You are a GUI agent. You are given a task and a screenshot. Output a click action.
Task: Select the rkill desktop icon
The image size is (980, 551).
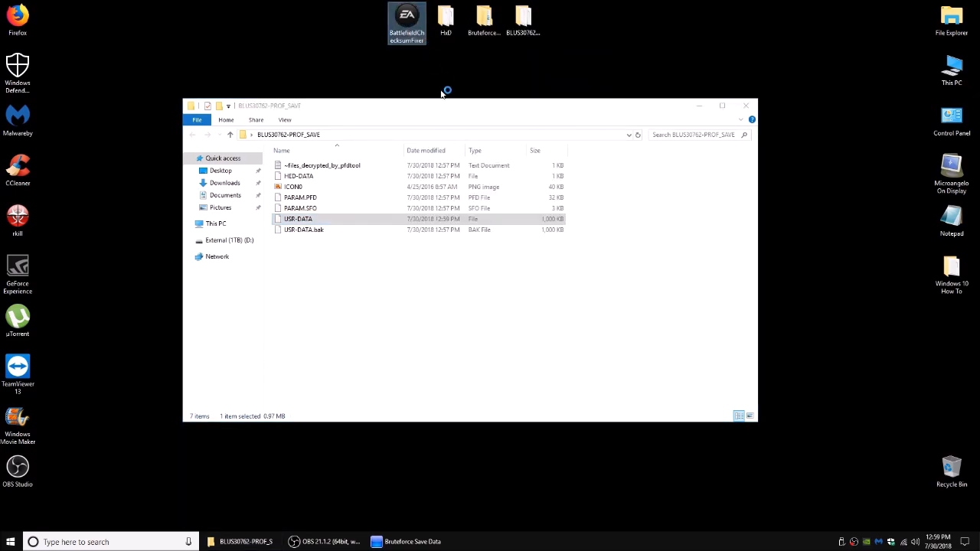18,221
